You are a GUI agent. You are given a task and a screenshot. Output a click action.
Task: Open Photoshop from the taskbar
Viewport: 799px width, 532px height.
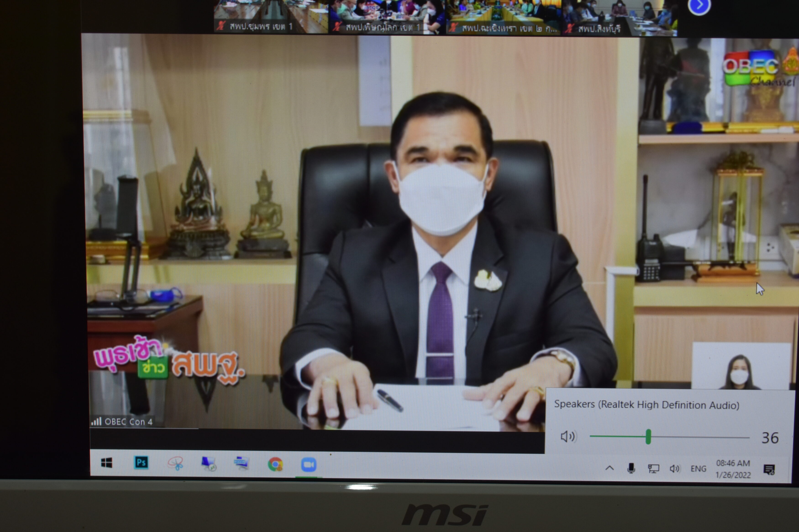point(141,462)
